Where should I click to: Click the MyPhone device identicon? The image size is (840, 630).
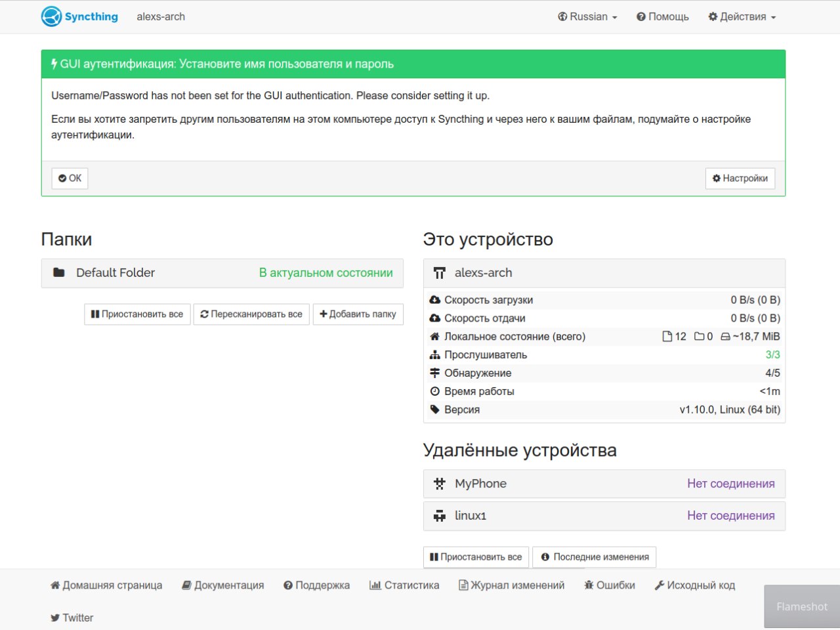440,484
